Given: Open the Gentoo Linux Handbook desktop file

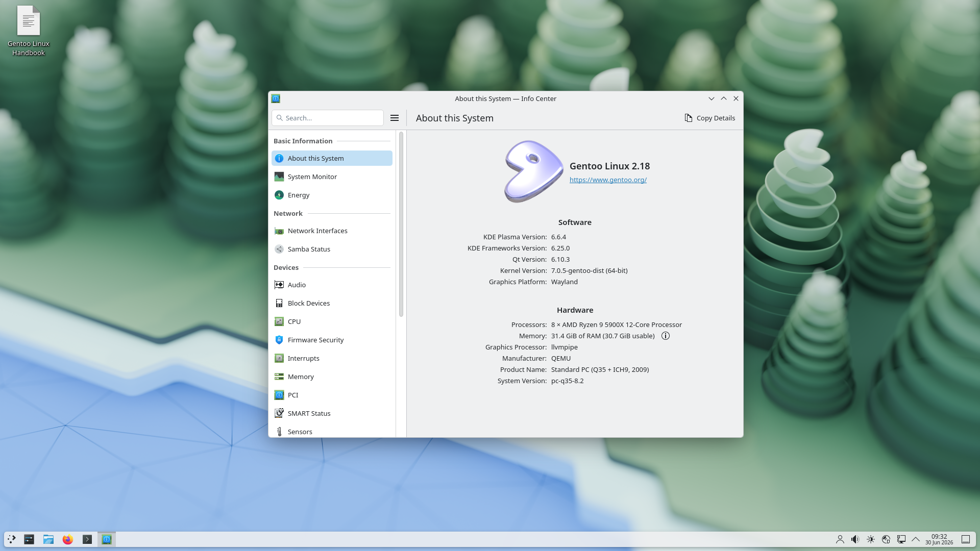Looking at the screenshot, I should click(x=29, y=31).
